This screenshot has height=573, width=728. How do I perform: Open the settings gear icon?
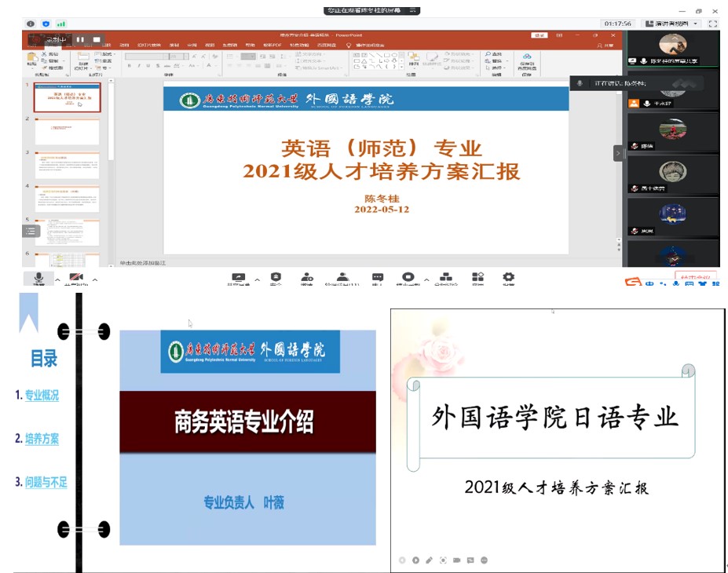pos(508,278)
